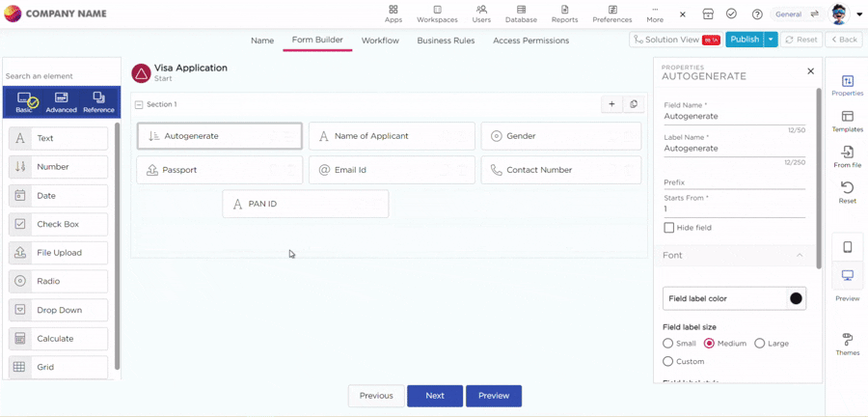
Task: Add new element with plus icon in Section 1
Action: tap(611, 104)
